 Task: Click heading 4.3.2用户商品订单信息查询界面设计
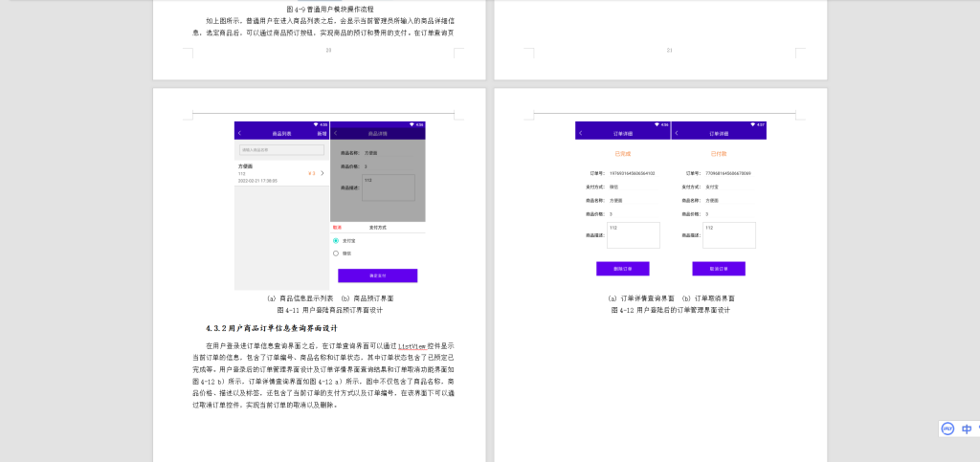[272, 328]
